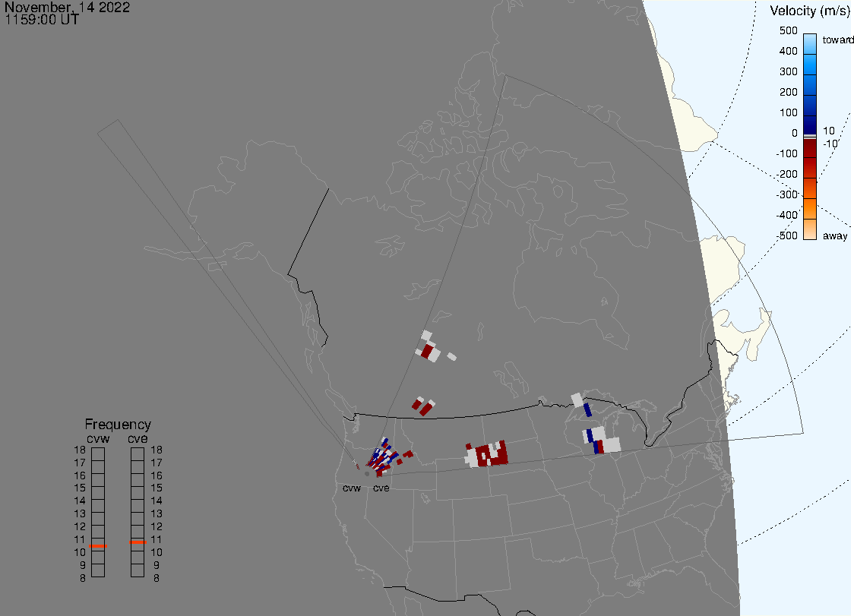The height and width of the screenshot is (616, 854).
Task: Click '8' on the cvw frequency scale
Action: [x=83, y=579]
